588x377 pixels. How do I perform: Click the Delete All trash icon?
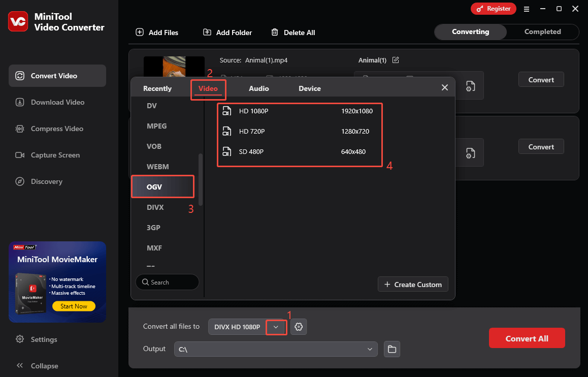(x=275, y=32)
